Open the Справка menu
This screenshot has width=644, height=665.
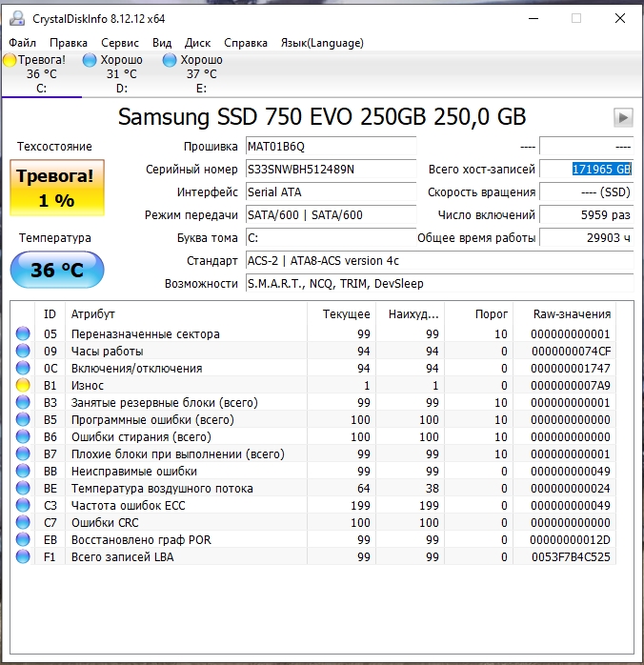coord(246,43)
